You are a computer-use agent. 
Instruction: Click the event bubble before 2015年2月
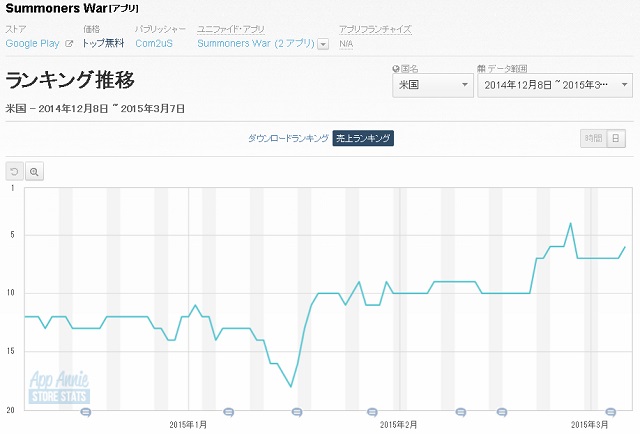point(372,412)
